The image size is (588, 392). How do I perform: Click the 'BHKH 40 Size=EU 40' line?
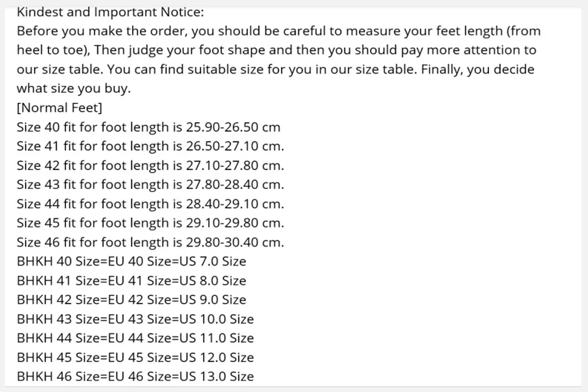(x=131, y=261)
